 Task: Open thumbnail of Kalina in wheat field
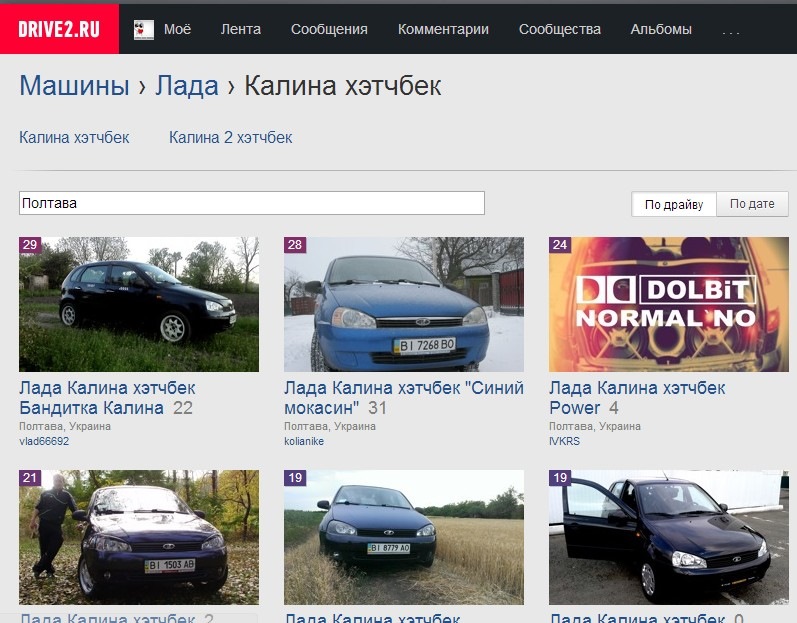tap(404, 537)
